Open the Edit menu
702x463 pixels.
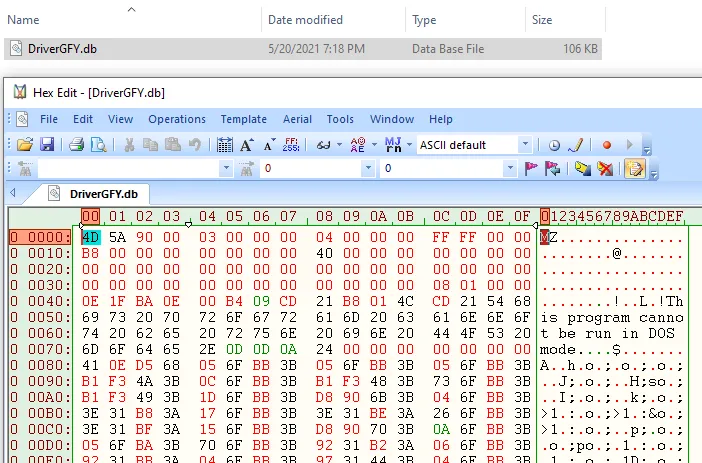(x=83, y=119)
